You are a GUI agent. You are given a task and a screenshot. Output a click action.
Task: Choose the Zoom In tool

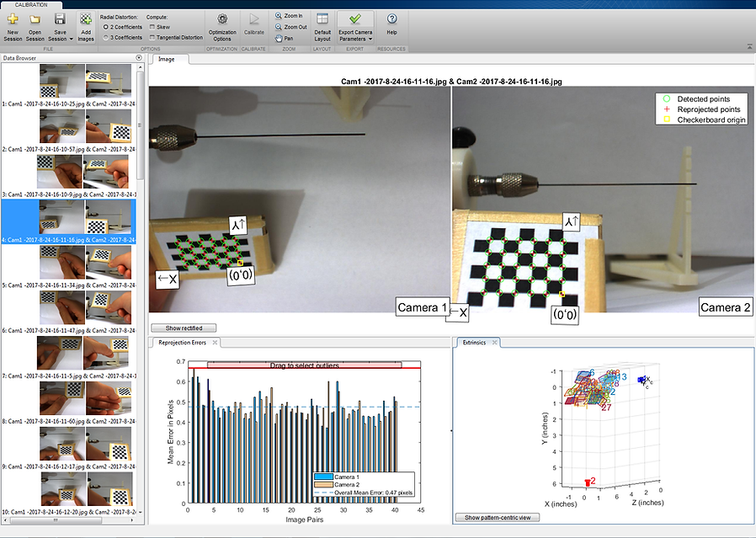[x=289, y=16]
